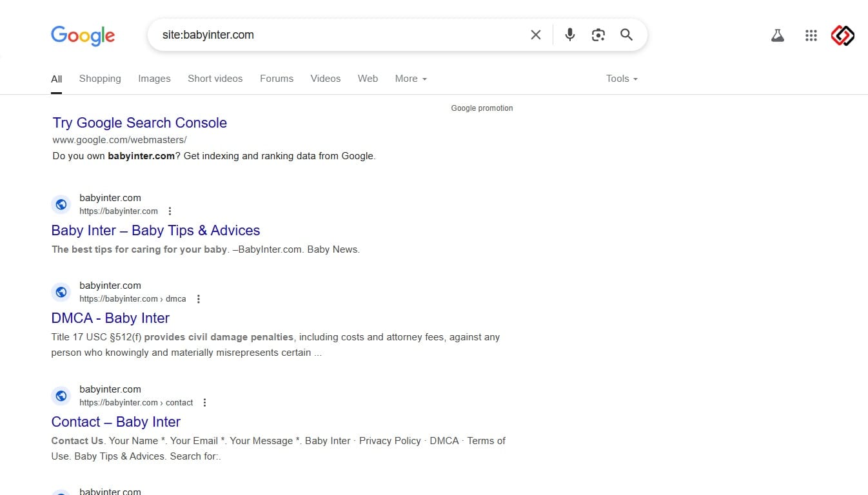
Task: Click the Google logo
Action: (83, 35)
